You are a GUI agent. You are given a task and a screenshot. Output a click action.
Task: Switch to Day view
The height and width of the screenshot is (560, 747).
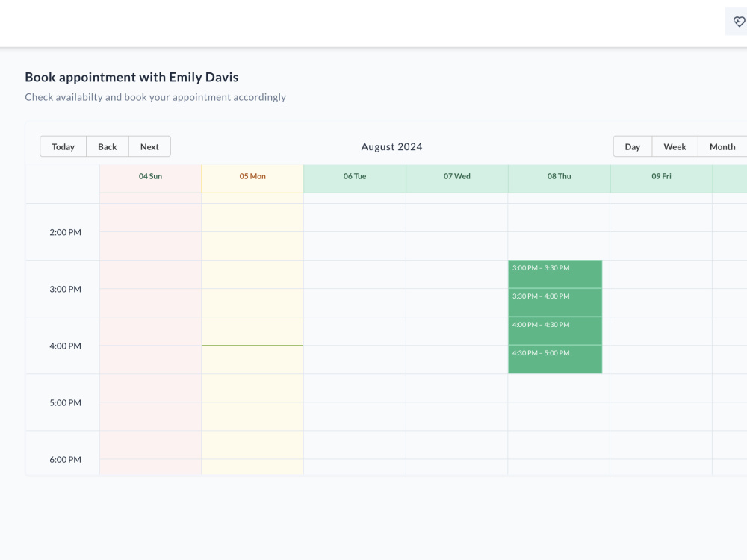coord(632,146)
